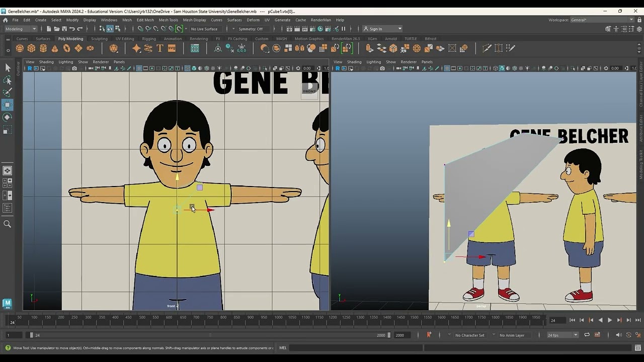The height and width of the screenshot is (362, 644).
Task: Toggle timeline looping mode
Action: pyautogui.click(x=587, y=335)
